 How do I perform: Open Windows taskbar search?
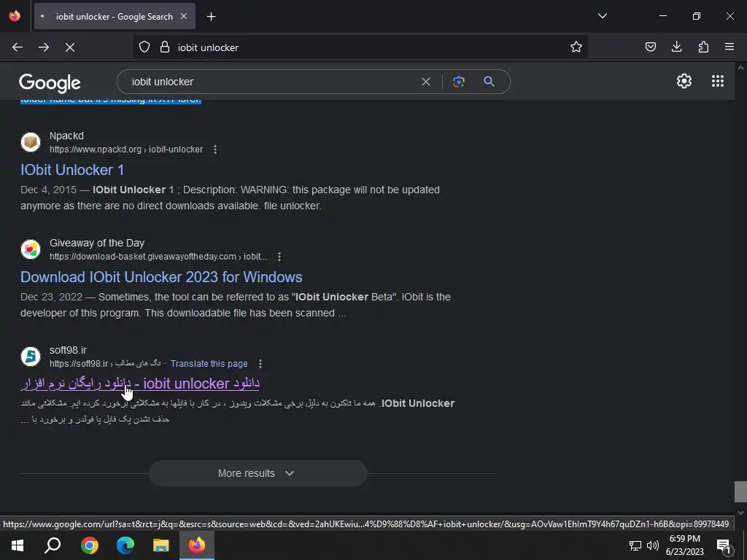coord(53,545)
